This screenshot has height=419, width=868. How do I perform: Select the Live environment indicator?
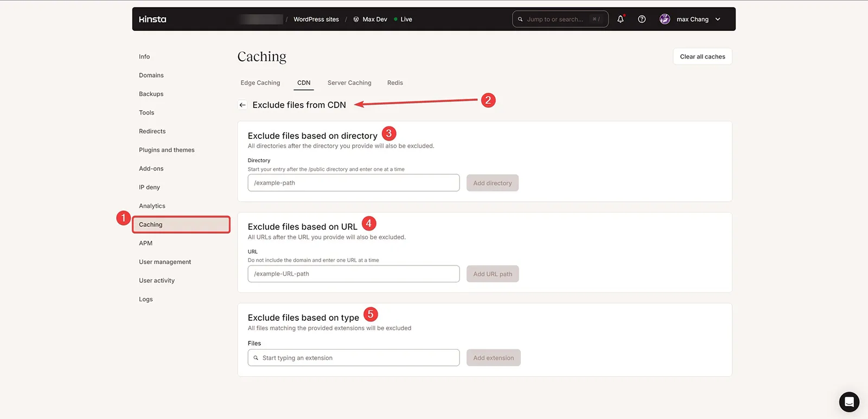pos(403,19)
